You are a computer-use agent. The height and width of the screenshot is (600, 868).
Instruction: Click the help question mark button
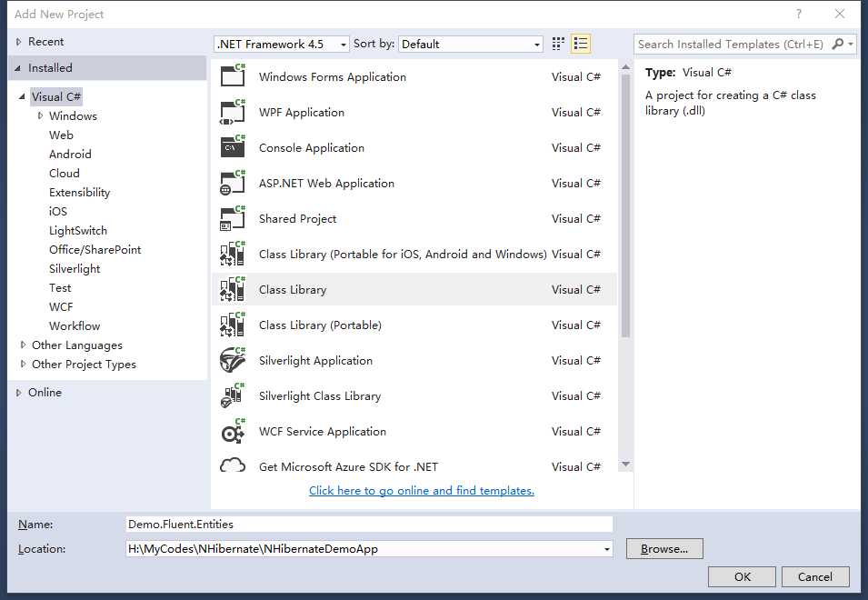(x=799, y=14)
